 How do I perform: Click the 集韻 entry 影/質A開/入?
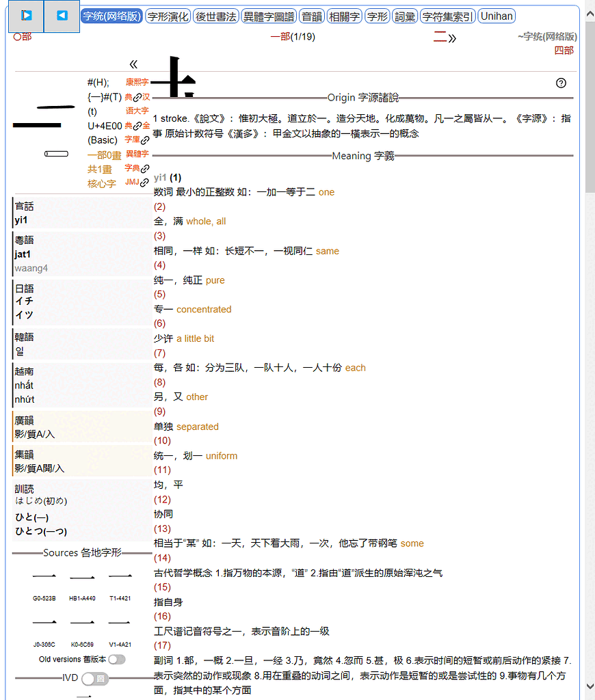(39, 469)
